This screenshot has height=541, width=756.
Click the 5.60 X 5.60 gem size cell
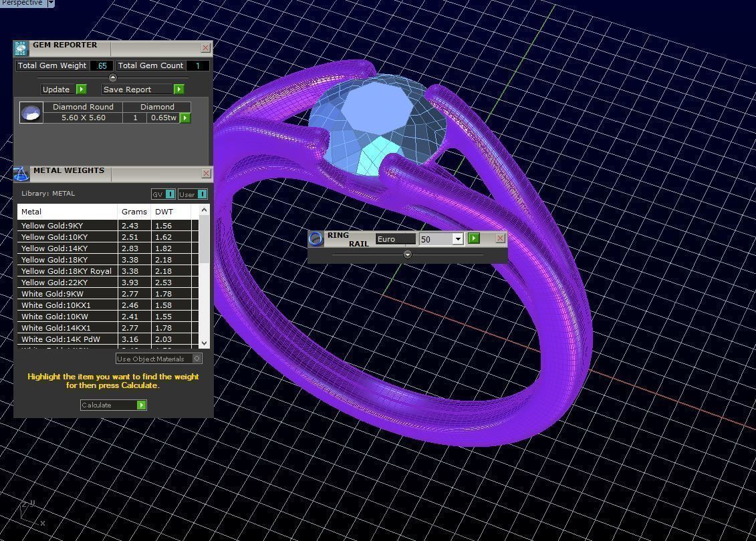(x=83, y=118)
